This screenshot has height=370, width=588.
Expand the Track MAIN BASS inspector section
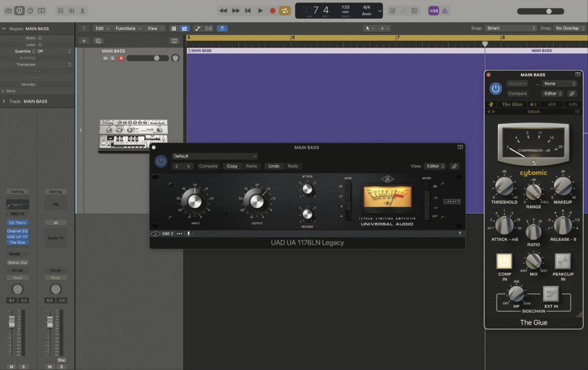click(4, 101)
